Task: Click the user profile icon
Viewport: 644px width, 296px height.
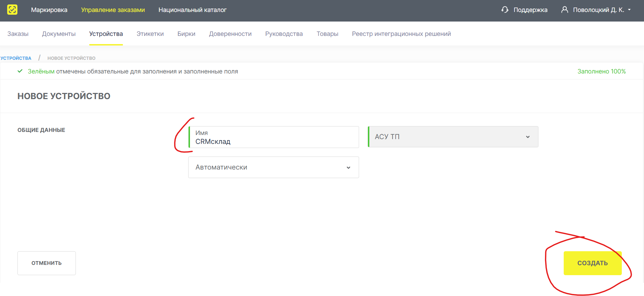Action: point(564,10)
